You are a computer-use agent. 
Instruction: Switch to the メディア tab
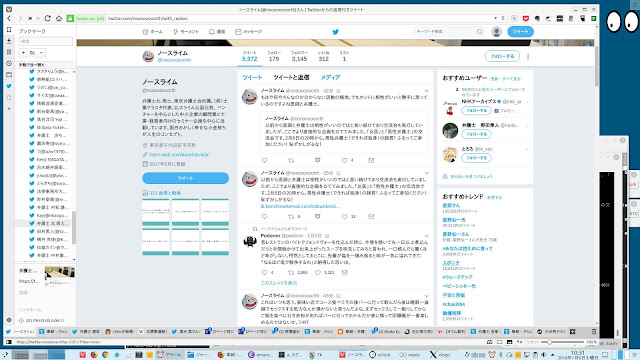pos(330,77)
